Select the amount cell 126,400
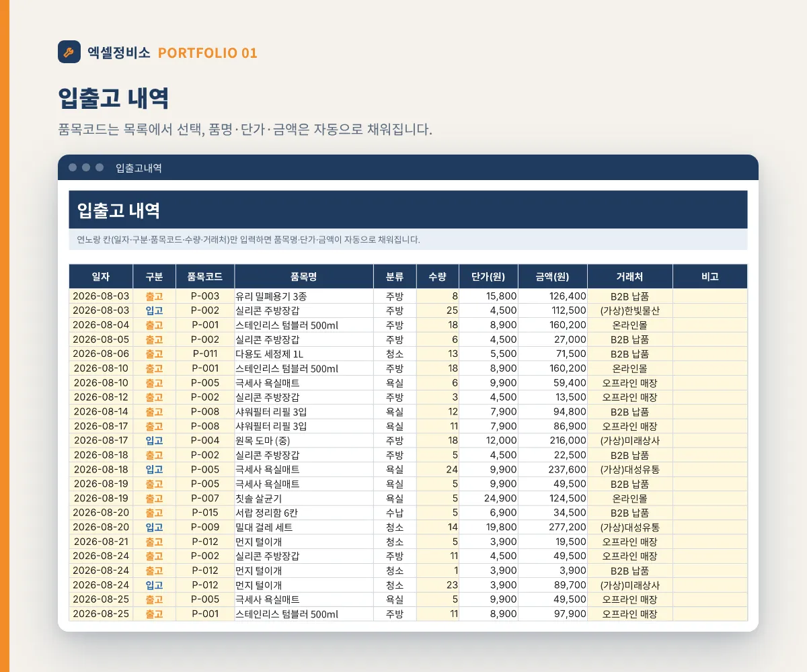The height and width of the screenshot is (672, 807). [553, 296]
